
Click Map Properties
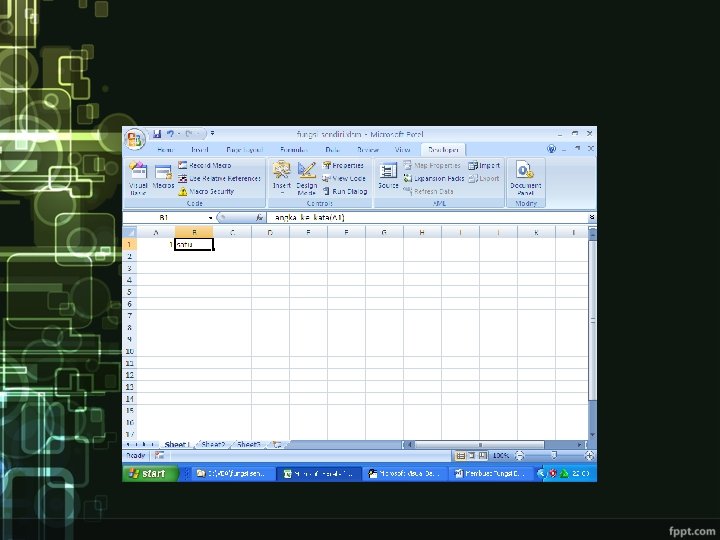point(432,165)
